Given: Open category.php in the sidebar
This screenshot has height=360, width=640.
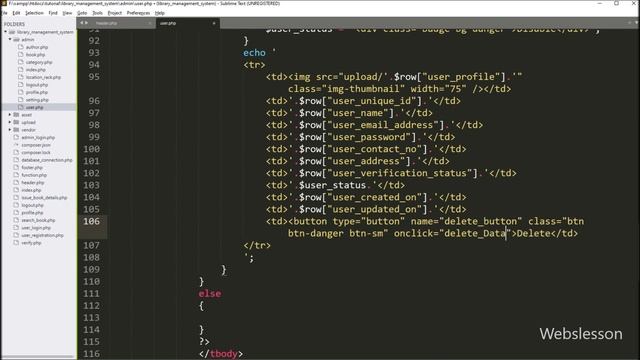Looking at the screenshot, I should point(39,62).
